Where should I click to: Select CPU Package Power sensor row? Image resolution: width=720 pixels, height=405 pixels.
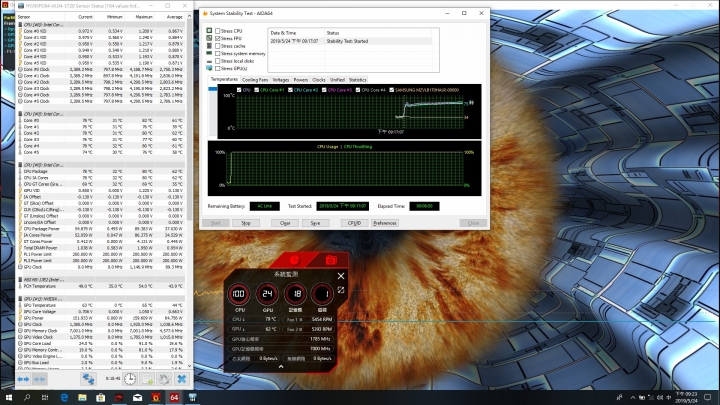click(x=101, y=229)
